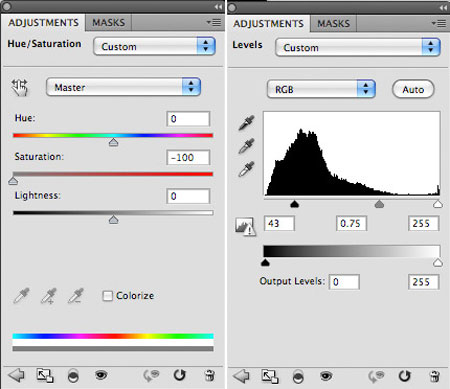450x389 pixels.
Task: Click the Hue value field
Action: (x=188, y=119)
